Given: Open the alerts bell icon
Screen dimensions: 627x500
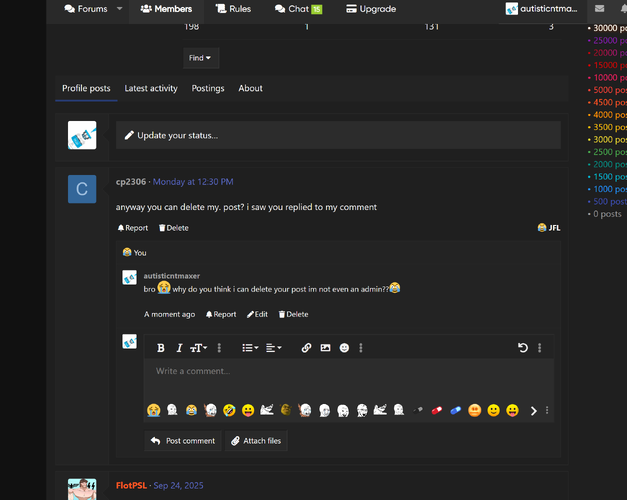Looking at the screenshot, I should (621, 9).
